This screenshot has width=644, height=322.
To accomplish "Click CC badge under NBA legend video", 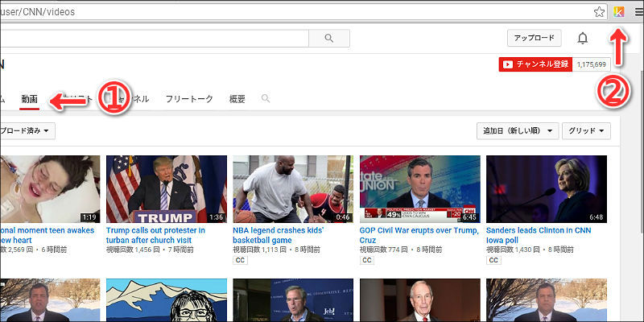I will 240,260.
